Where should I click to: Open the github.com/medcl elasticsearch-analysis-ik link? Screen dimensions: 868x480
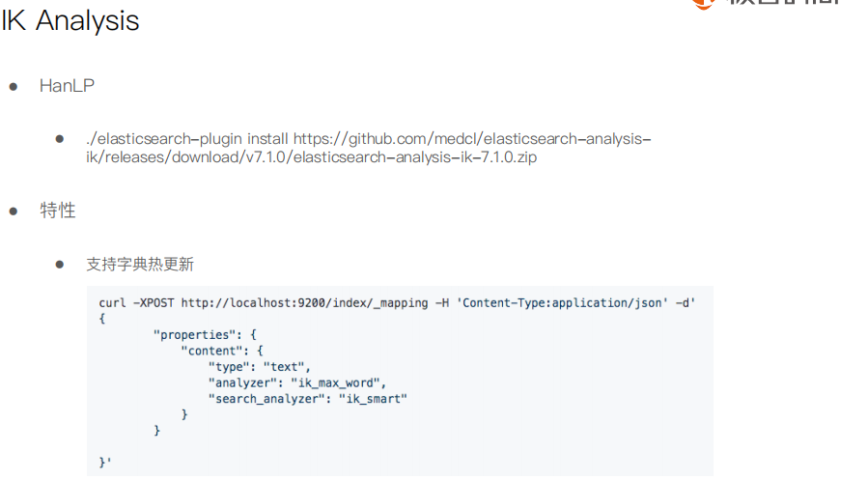[472, 138]
